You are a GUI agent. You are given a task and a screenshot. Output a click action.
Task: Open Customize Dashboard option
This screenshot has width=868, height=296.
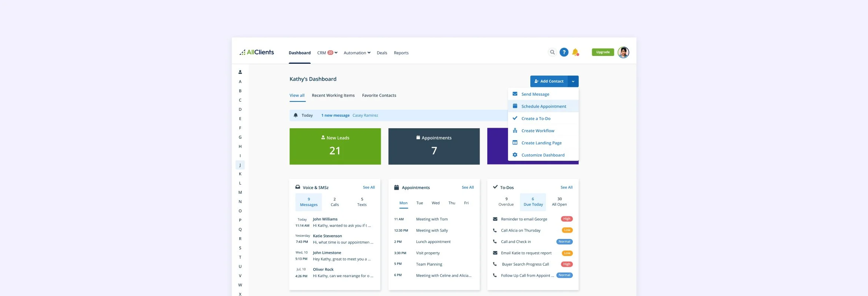click(x=543, y=155)
